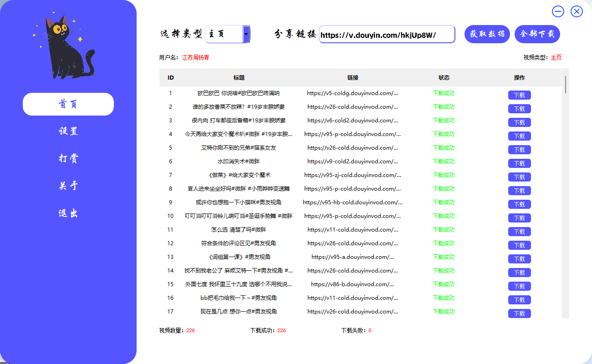The height and width of the screenshot is (364, 592).
Task: Click the username link 江苏周扬青
Action: point(197,58)
